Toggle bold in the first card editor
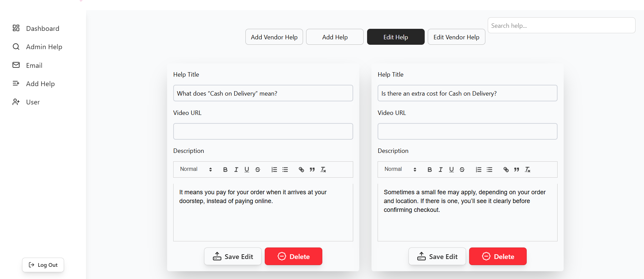Image resolution: width=644 pixels, height=279 pixels. (225, 170)
